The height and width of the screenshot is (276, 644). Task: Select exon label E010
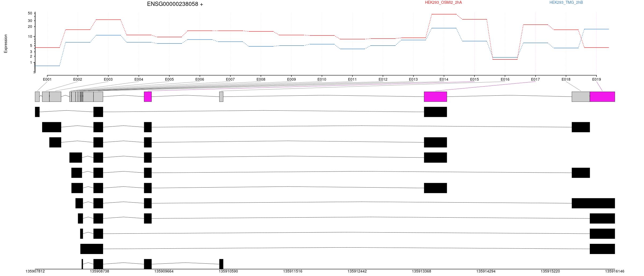(322, 79)
